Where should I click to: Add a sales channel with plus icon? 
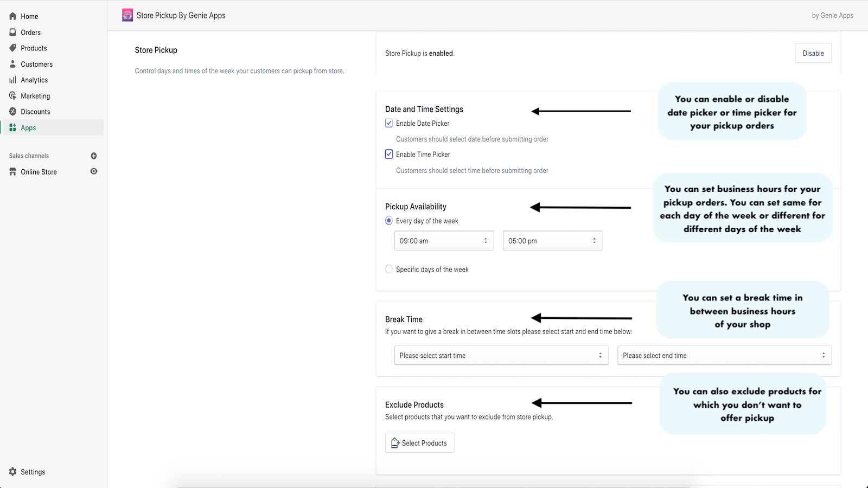pos(94,156)
